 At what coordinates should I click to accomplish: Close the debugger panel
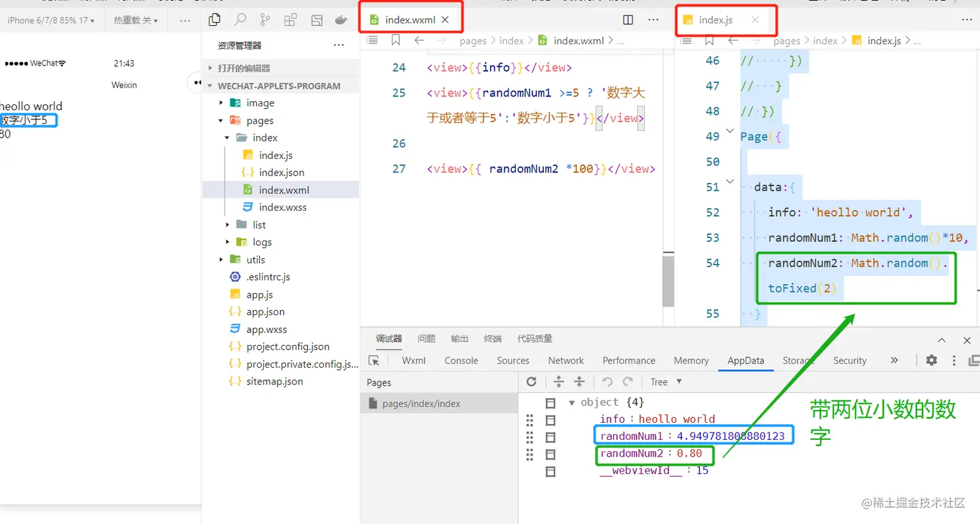tap(966, 339)
